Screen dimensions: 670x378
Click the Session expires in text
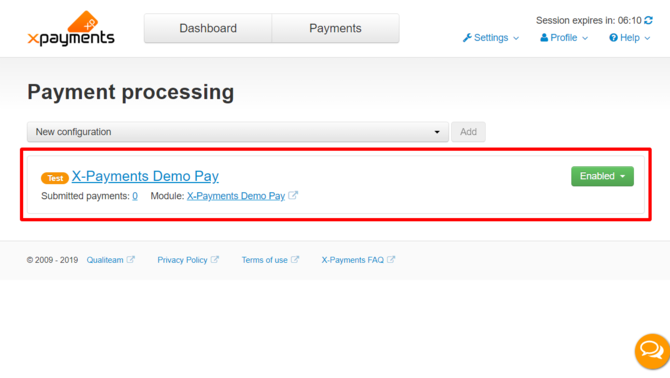589,21
